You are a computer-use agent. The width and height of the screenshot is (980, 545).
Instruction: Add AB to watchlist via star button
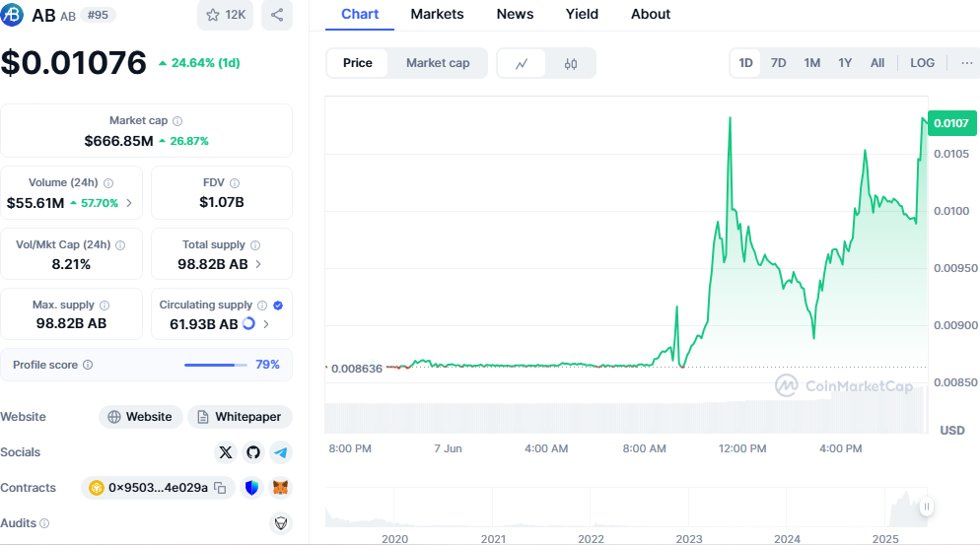[x=225, y=15]
